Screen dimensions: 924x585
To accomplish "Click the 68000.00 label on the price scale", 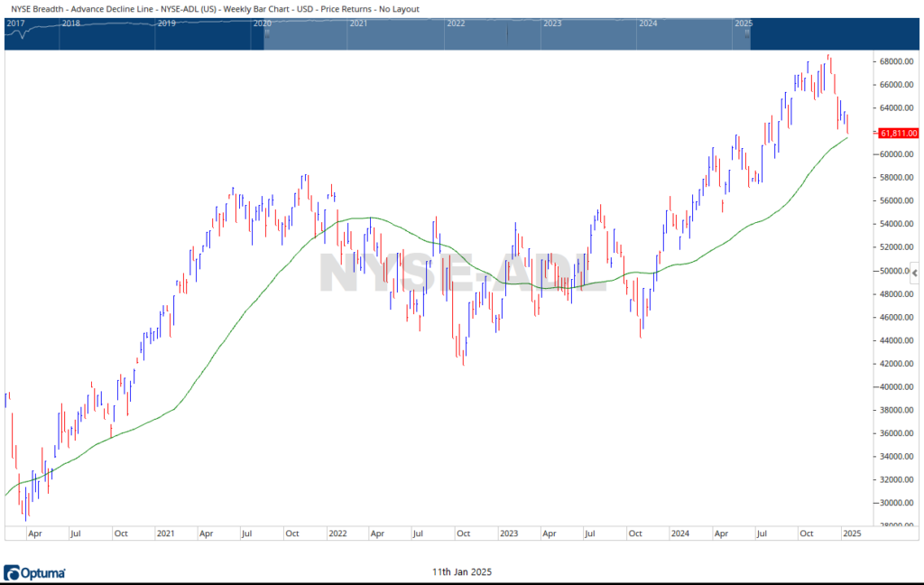I will (898, 62).
